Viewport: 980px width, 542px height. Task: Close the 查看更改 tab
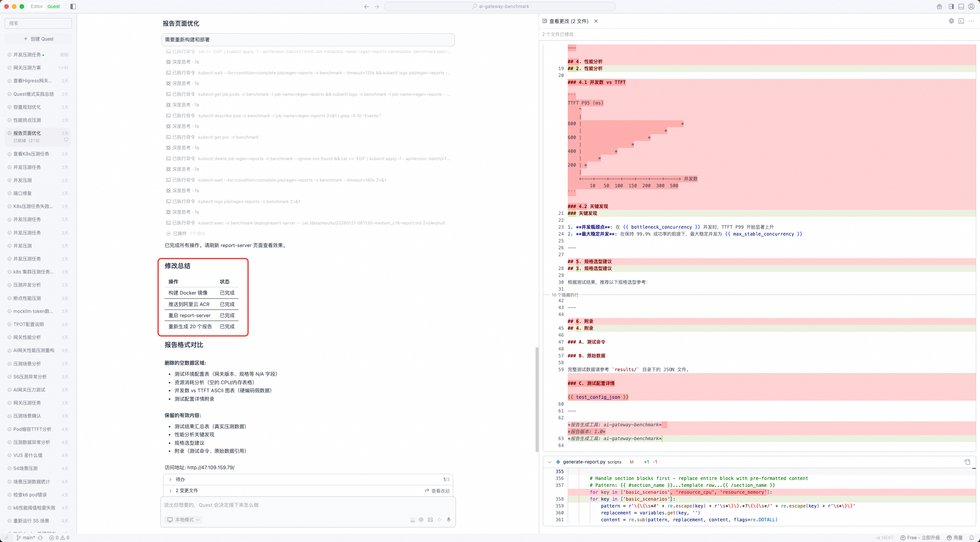596,21
